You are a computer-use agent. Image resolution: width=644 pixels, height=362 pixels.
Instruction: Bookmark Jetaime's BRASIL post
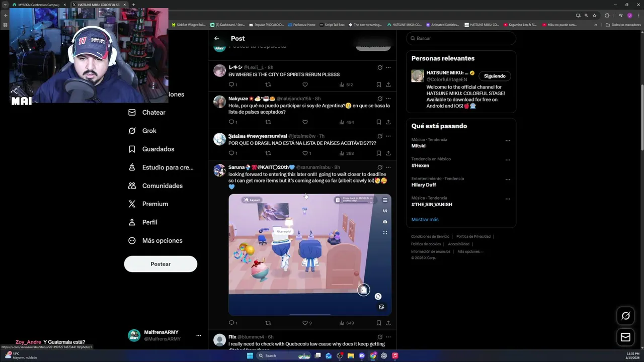378,153
